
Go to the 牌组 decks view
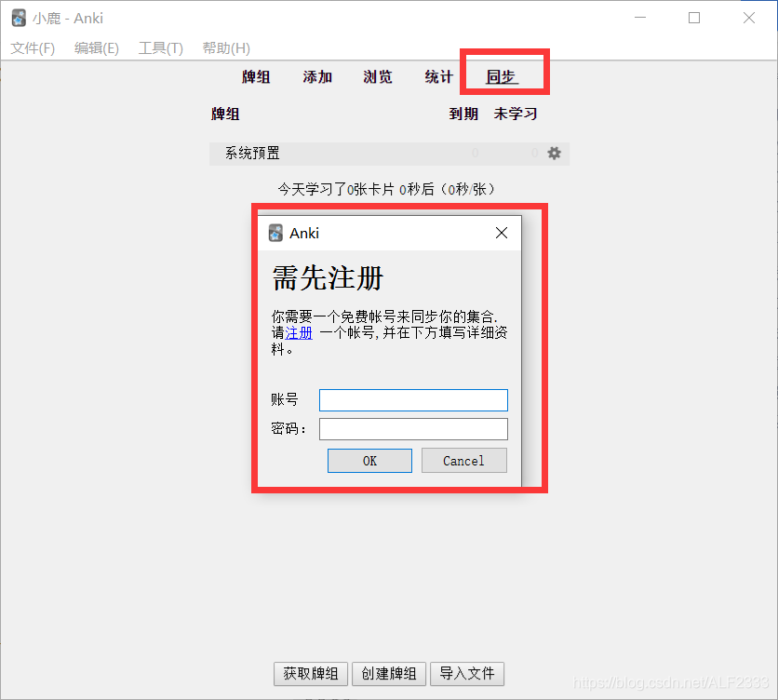click(x=256, y=77)
